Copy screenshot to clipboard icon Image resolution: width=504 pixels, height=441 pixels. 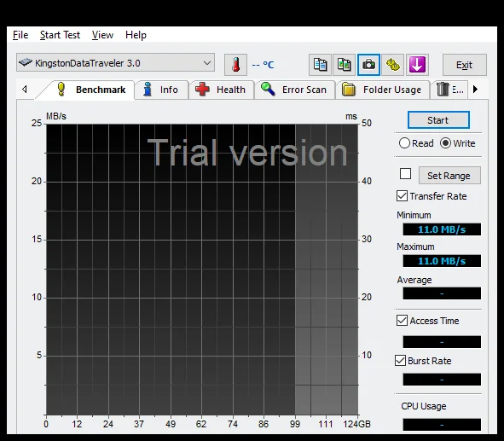tap(345, 65)
